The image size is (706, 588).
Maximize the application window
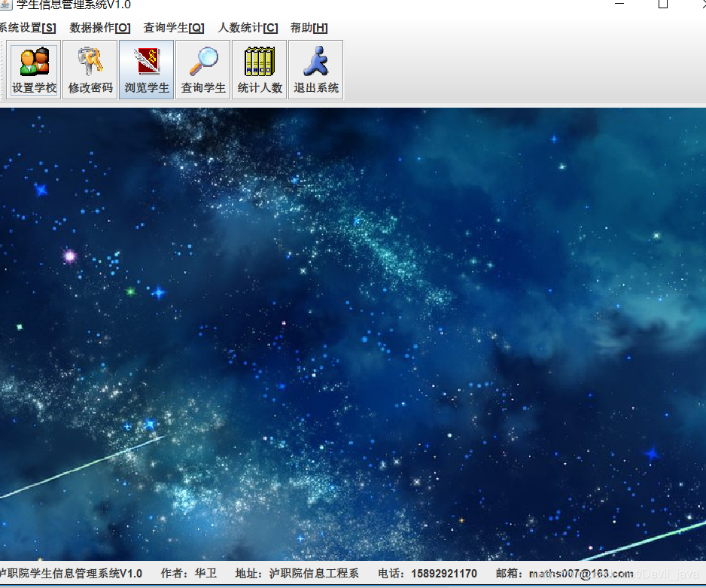coord(663,4)
